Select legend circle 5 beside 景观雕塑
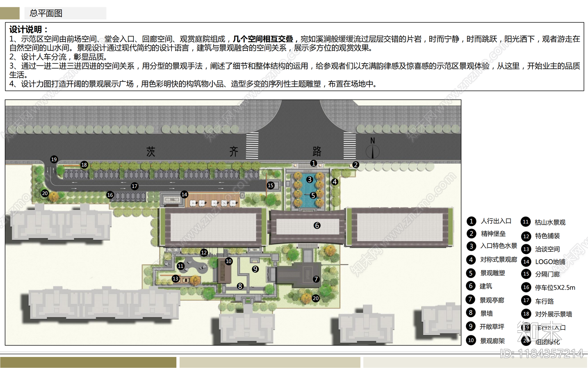588x368 pixels. pos(471,273)
